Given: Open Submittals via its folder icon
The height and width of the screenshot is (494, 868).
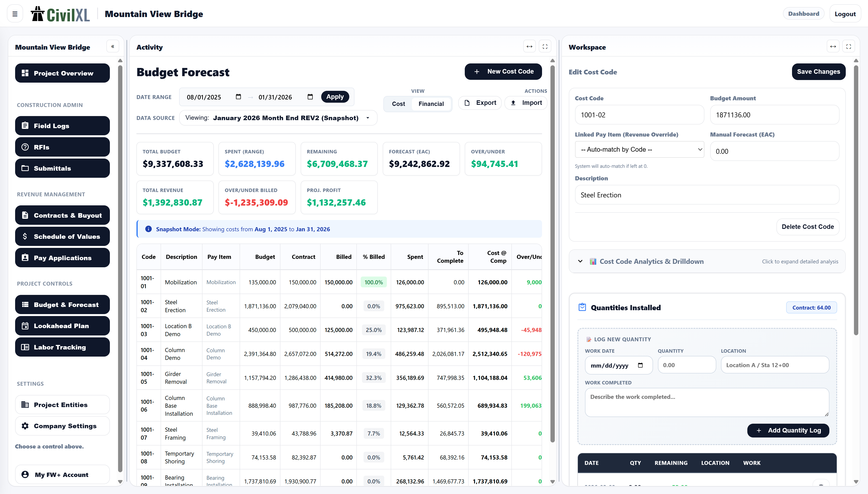Looking at the screenshot, I should click(x=25, y=168).
